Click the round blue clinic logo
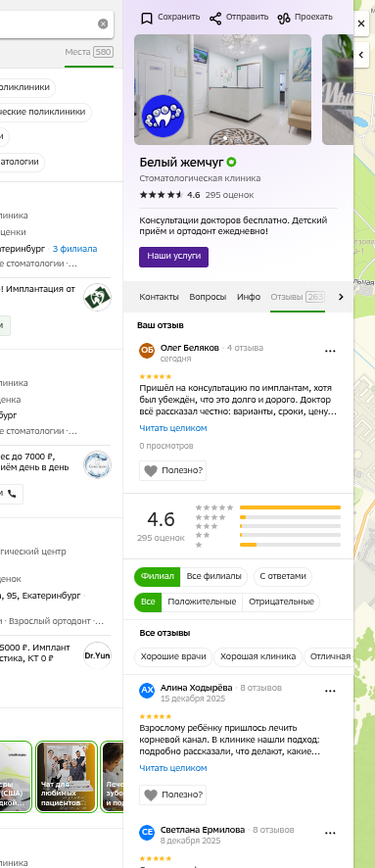Viewport: 375px width, 868px height. pyautogui.click(x=97, y=464)
